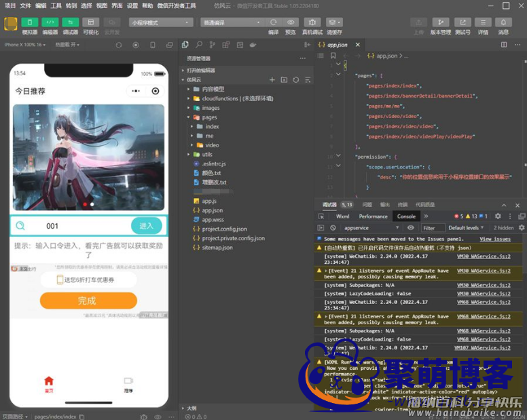
Task: Click the test account icon
Action: pos(462,22)
